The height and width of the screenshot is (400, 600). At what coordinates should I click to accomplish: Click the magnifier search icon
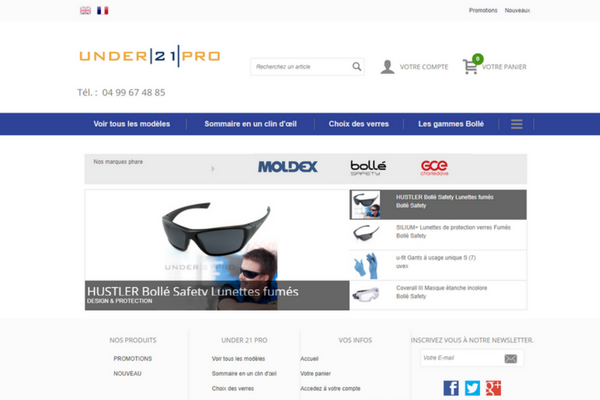coord(357,67)
